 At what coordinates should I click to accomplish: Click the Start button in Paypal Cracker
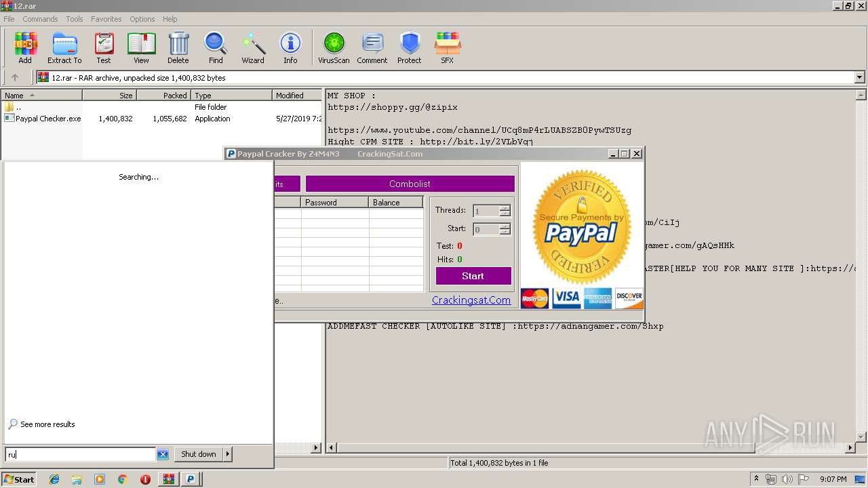[473, 276]
